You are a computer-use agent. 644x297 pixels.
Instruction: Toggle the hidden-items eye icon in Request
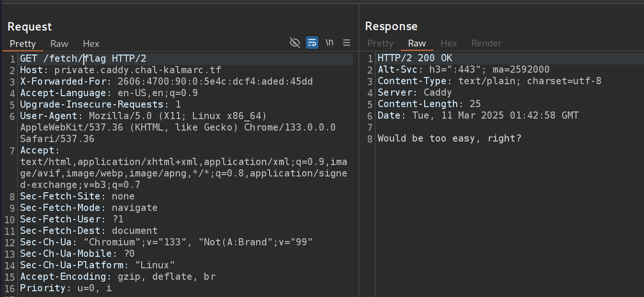pos(295,43)
